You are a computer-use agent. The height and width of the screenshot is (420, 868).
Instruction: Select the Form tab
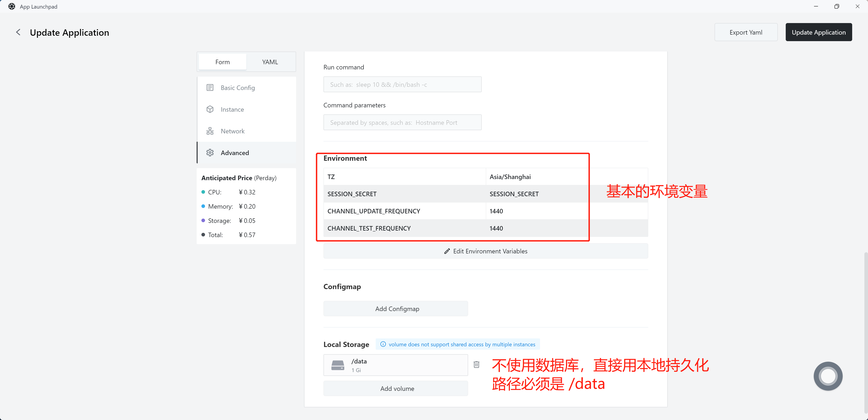pos(222,62)
